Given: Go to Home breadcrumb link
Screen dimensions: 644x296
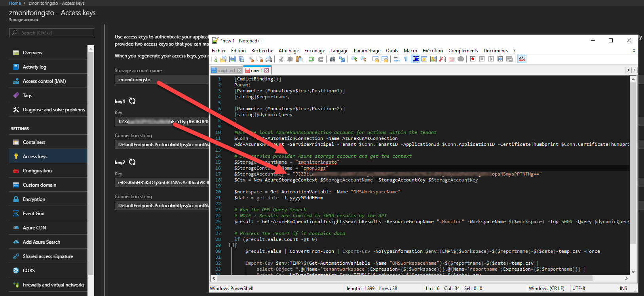Looking at the screenshot, I should [x=15, y=3].
